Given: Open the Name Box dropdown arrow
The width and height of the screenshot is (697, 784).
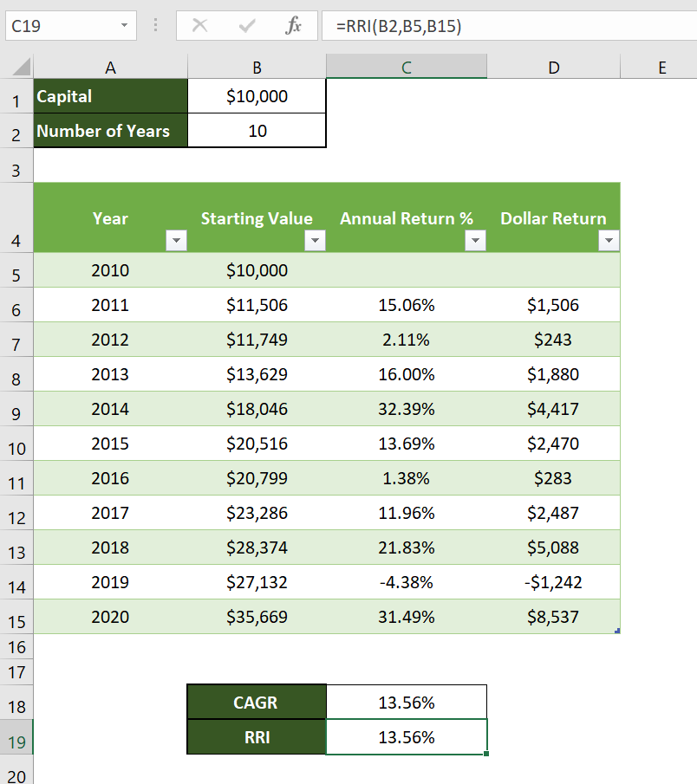Looking at the screenshot, I should [123, 25].
